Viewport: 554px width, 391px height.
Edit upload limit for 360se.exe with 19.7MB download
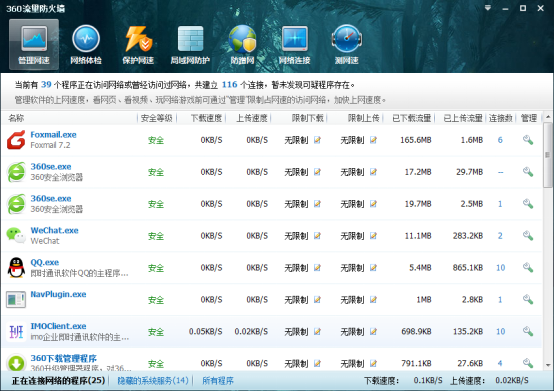pos(373,204)
